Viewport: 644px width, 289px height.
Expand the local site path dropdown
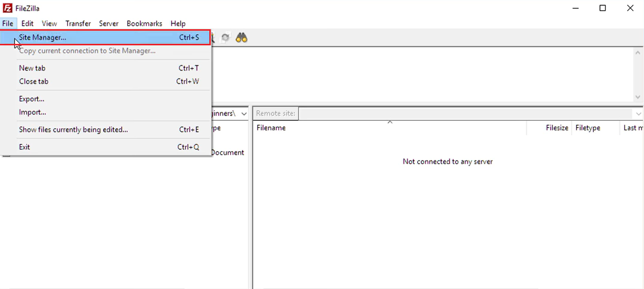244,114
